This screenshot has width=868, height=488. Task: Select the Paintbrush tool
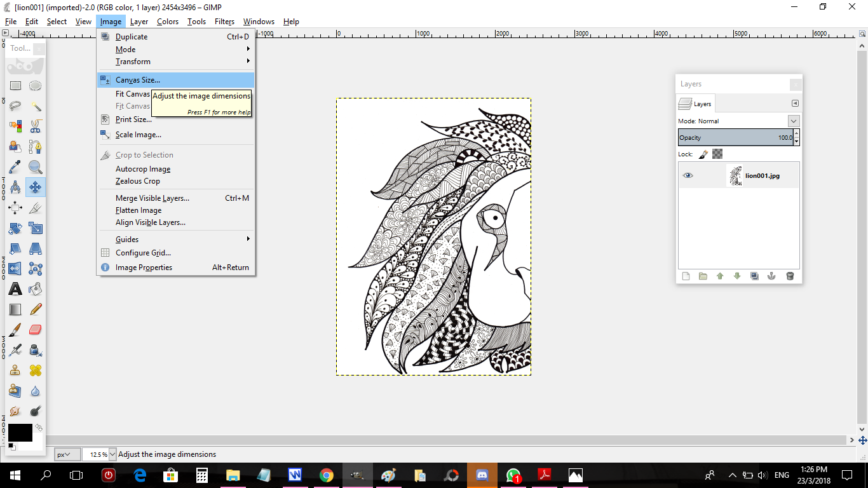click(x=15, y=330)
